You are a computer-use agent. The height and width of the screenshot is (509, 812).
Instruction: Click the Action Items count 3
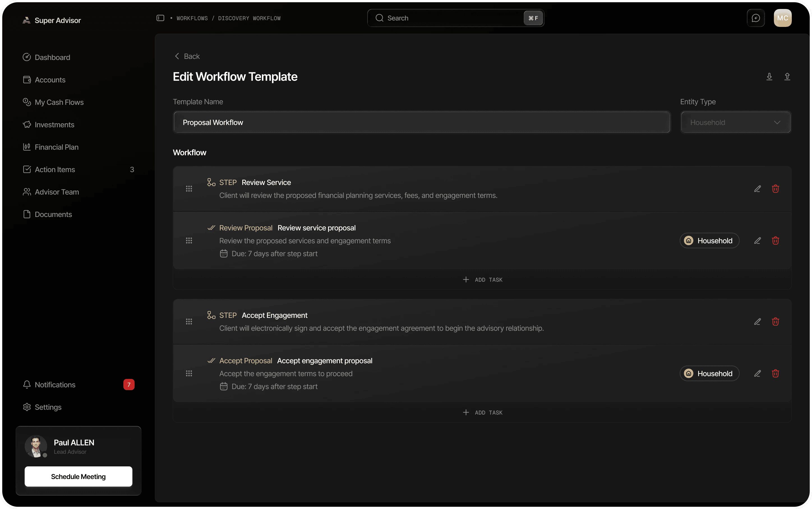point(132,170)
